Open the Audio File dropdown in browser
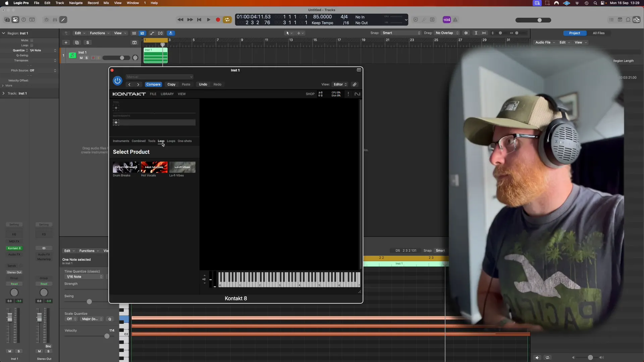Screen dimensions: 644x362 tap(545, 43)
